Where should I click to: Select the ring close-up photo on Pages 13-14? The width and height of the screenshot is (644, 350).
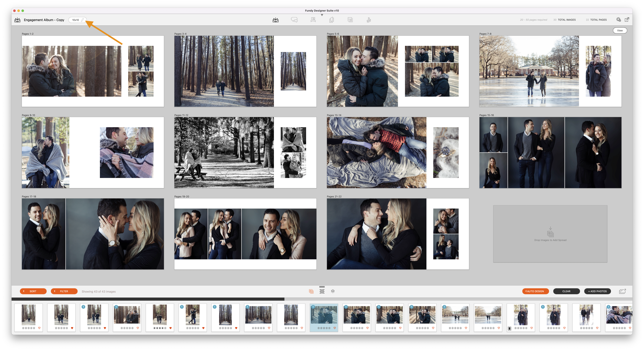tap(446, 152)
